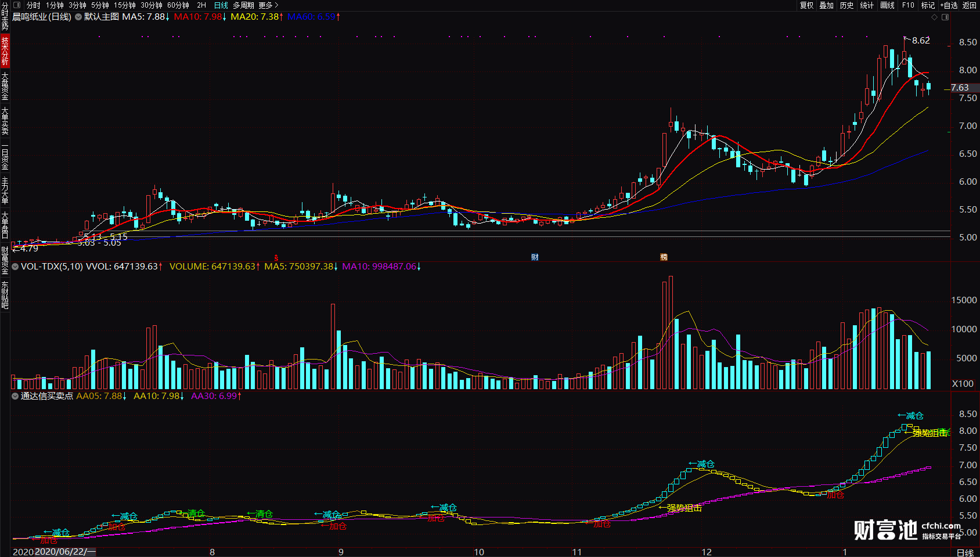The image size is (980, 557).
Task: Expand the VOL-TDX indicator dropdown arrow
Action: pos(15,267)
